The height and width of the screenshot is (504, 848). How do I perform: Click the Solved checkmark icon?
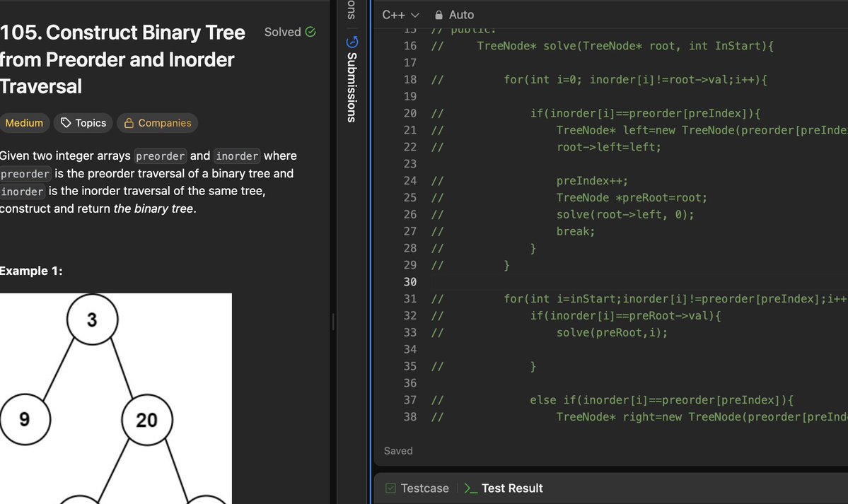[x=310, y=32]
